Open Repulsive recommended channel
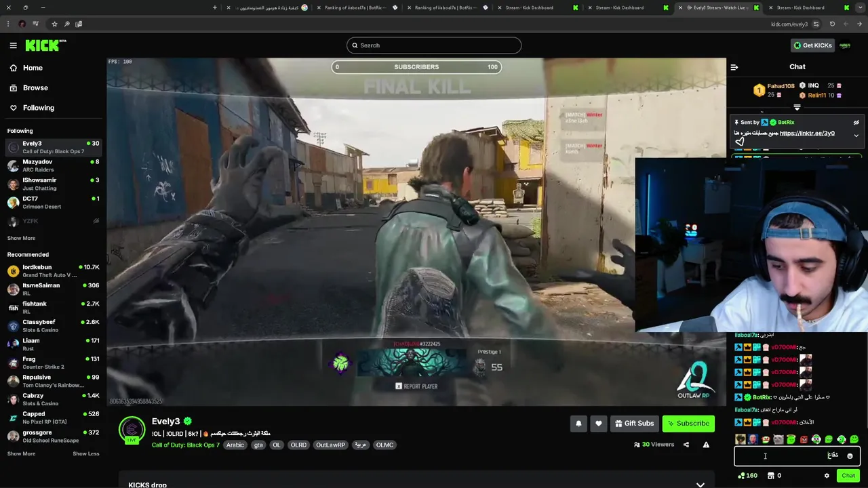The width and height of the screenshot is (868, 488). pyautogui.click(x=53, y=381)
